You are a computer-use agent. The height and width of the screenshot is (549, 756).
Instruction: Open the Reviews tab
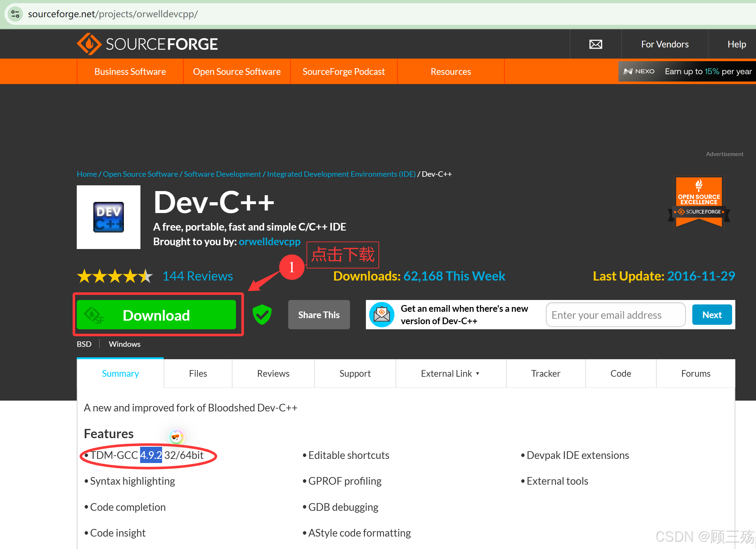click(273, 373)
